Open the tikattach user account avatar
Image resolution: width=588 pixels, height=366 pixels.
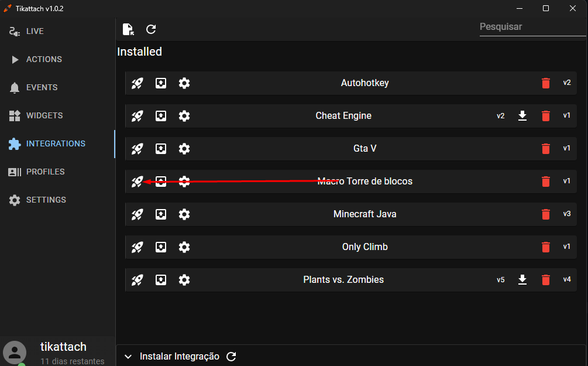(15, 353)
